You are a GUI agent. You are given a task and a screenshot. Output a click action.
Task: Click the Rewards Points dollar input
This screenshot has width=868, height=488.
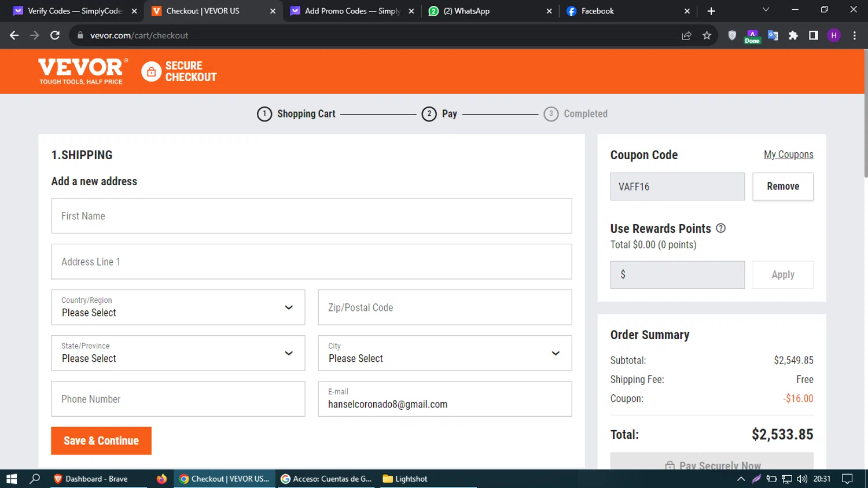click(678, 275)
